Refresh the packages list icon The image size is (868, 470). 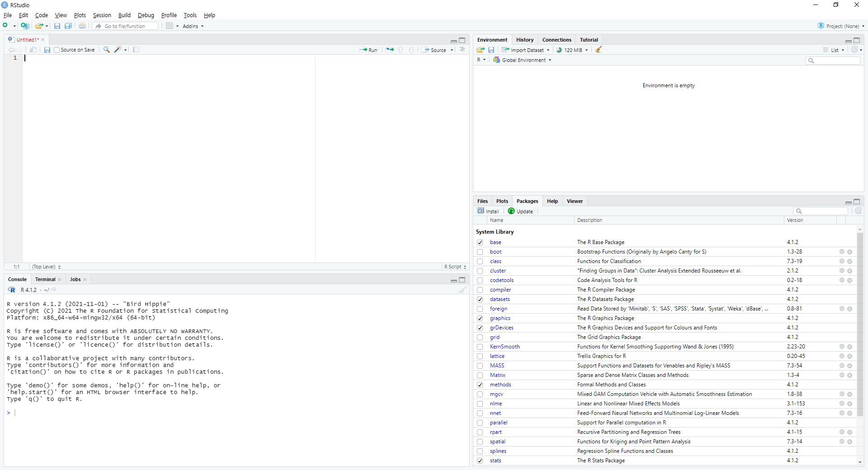tap(858, 211)
